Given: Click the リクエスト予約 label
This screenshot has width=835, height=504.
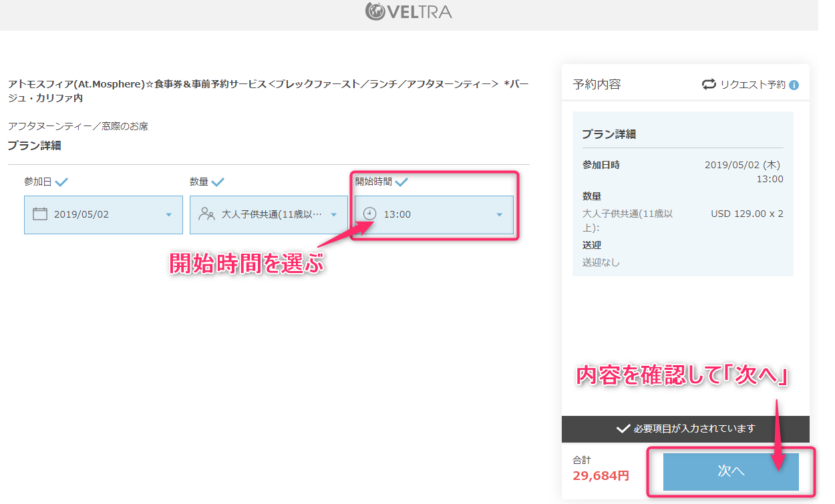Looking at the screenshot, I should point(752,85).
